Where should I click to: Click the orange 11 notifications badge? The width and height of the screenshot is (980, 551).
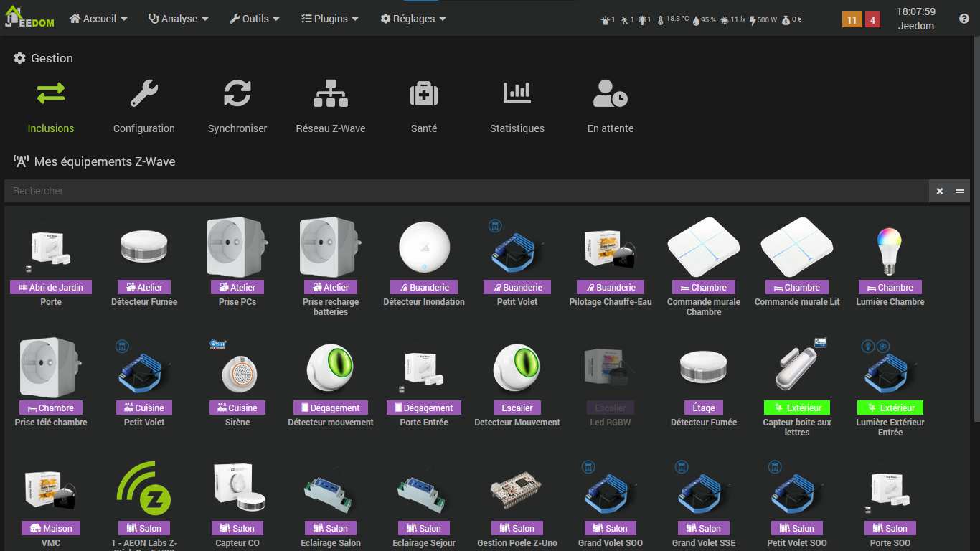click(x=852, y=20)
